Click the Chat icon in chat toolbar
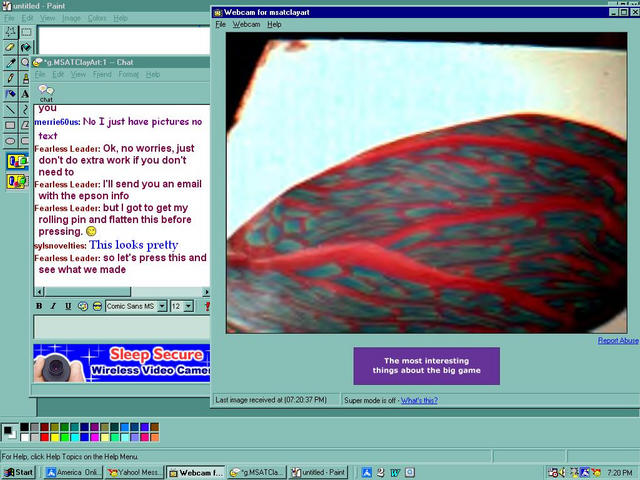 tap(46, 93)
